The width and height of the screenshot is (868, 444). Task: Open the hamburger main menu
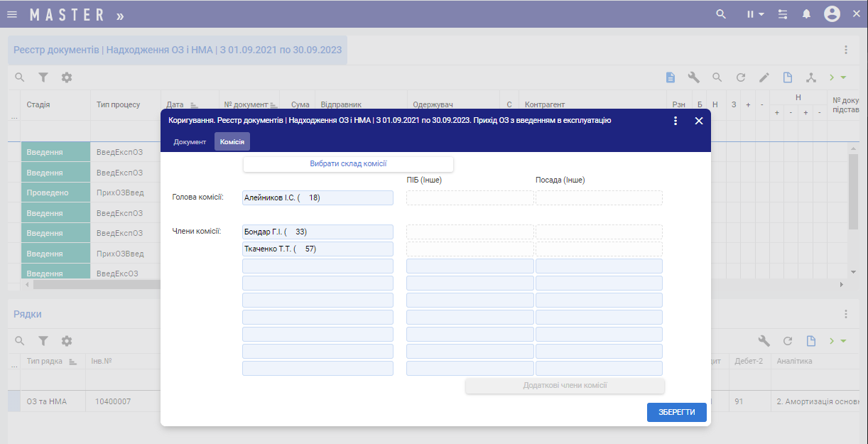pyautogui.click(x=12, y=14)
